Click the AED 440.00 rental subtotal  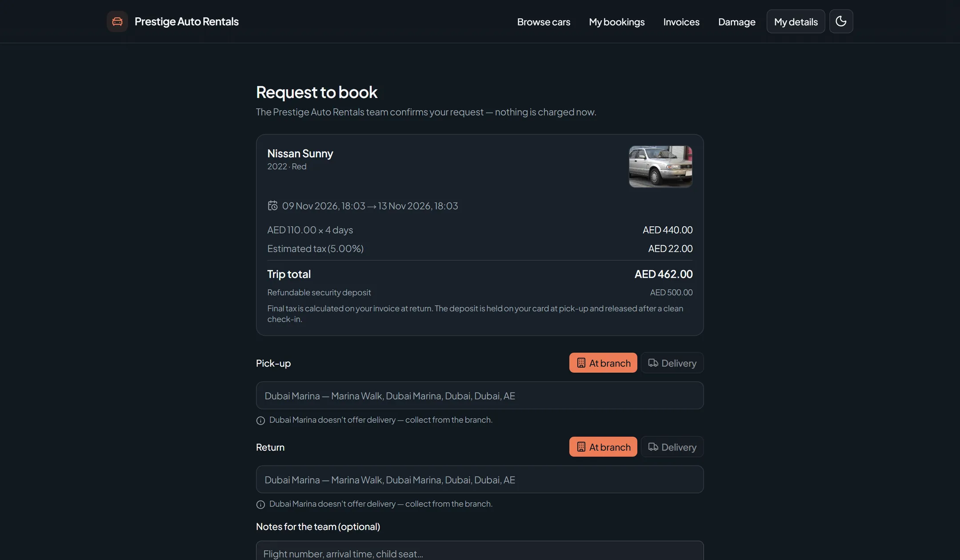(667, 230)
